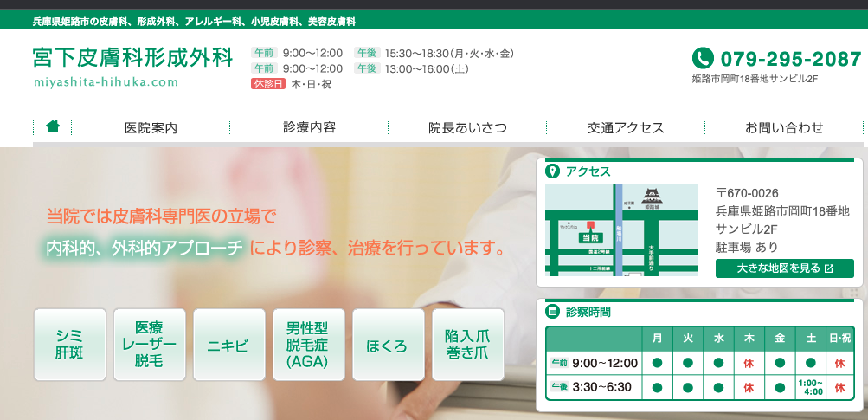Click the 男性型脱毛症 (AGA) button
This screenshot has height=420, width=868.
click(x=309, y=345)
